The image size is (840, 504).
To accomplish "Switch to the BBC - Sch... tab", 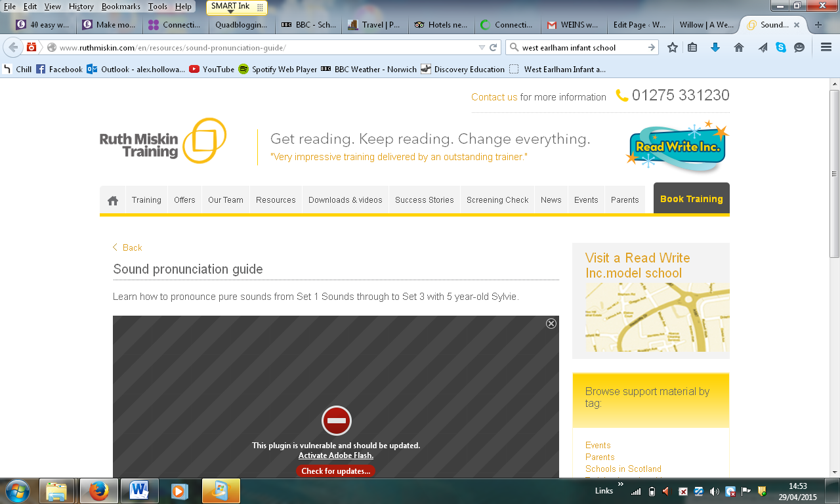I will (308, 25).
